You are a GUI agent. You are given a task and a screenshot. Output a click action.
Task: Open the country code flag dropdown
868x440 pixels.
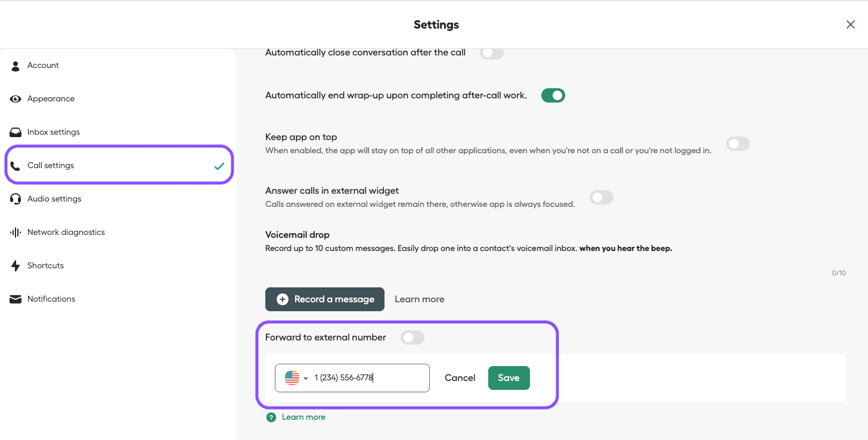294,377
